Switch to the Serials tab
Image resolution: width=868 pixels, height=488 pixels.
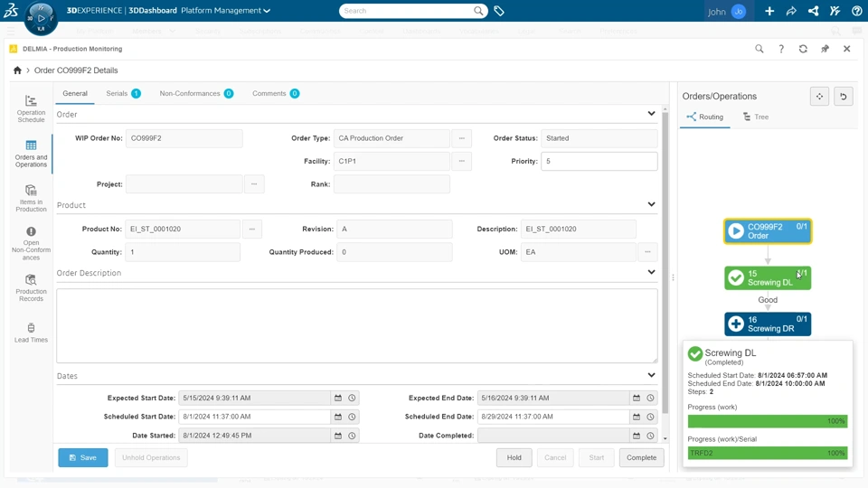(x=123, y=93)
